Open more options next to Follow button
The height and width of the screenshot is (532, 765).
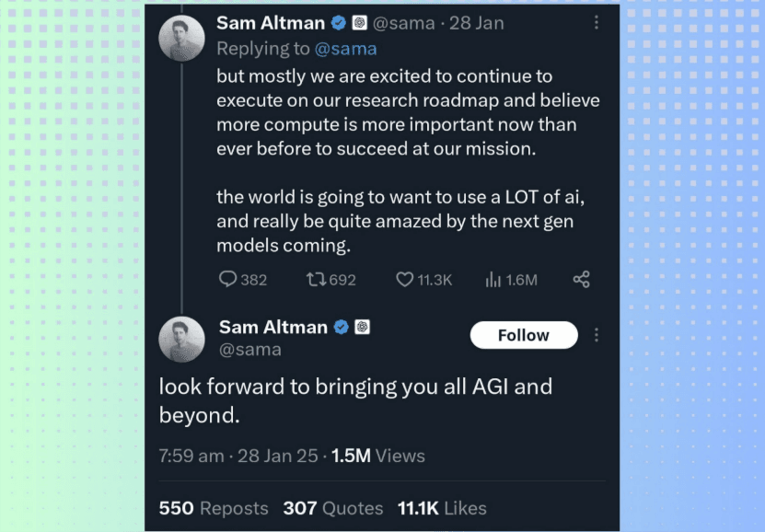pyautogui.click(x=597, y=335)
